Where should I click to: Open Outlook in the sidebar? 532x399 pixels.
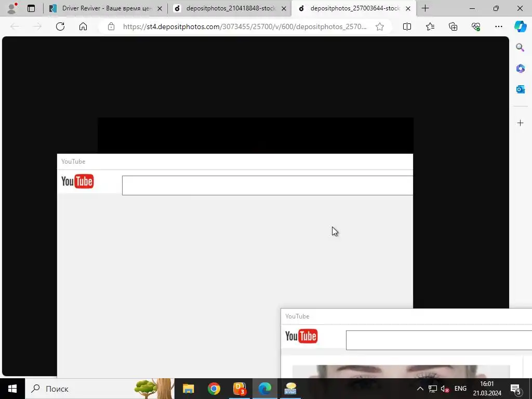520,89
